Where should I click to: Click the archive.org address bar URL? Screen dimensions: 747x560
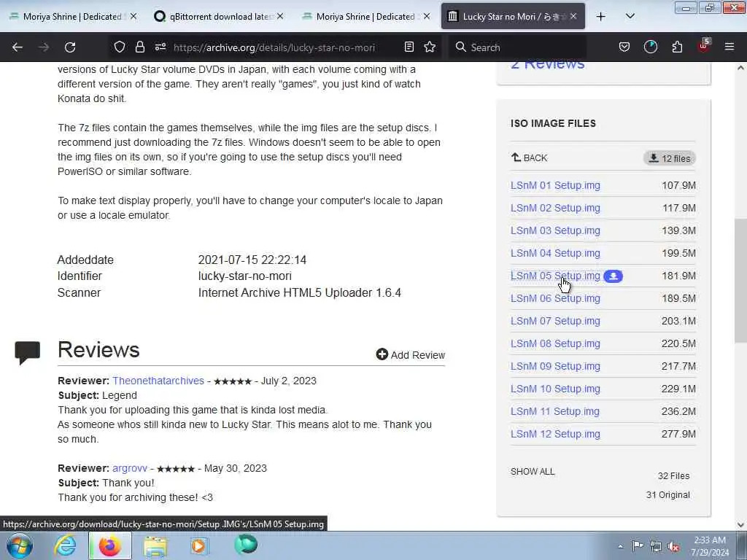pos(274,47)
